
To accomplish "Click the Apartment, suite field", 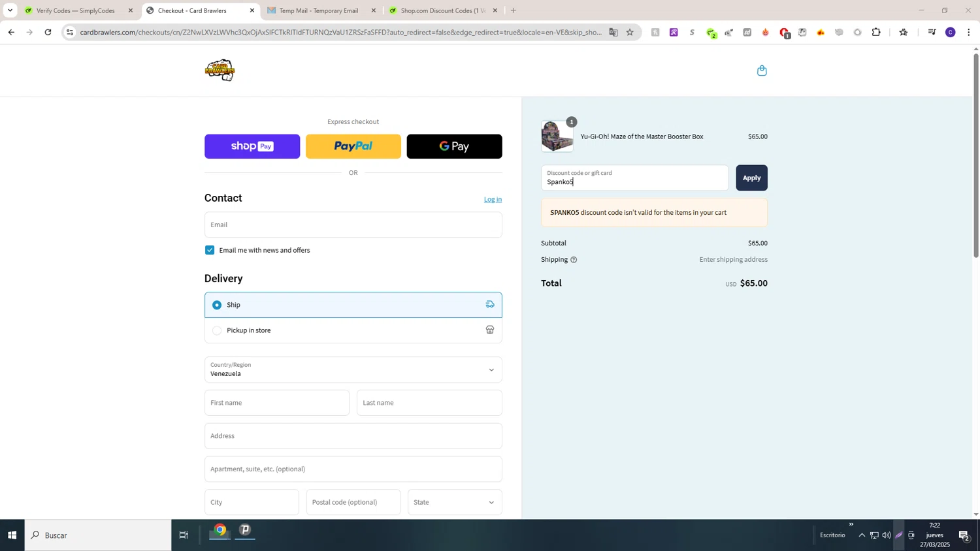I will click(x=353, y=469).
